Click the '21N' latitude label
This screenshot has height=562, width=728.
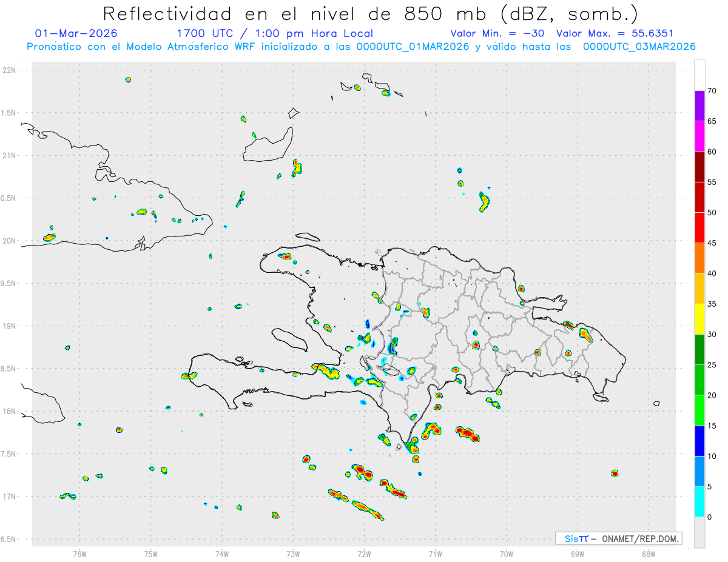[x=10, y=155]
